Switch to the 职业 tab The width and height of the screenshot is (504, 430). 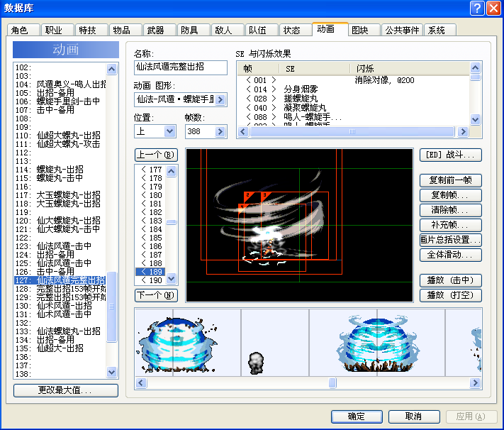(57, 31)
